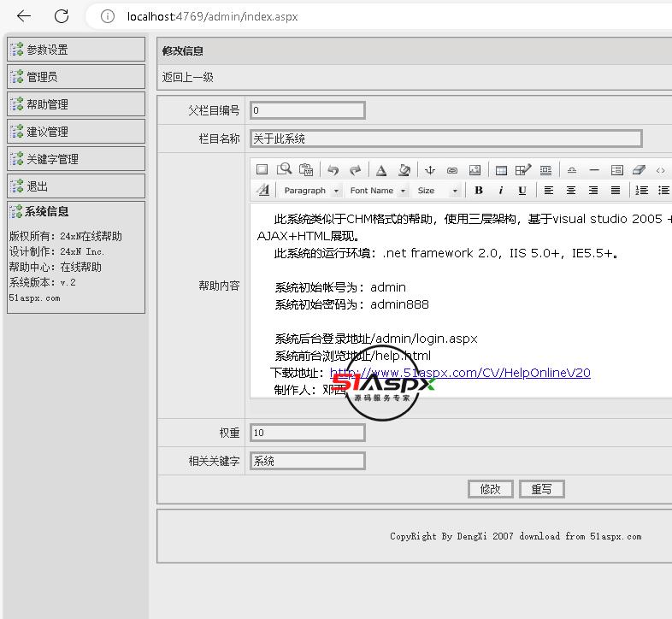The height and width of the screenshot is (619, 672).
Task: Click the 修改 submit button
Action: 490,489
